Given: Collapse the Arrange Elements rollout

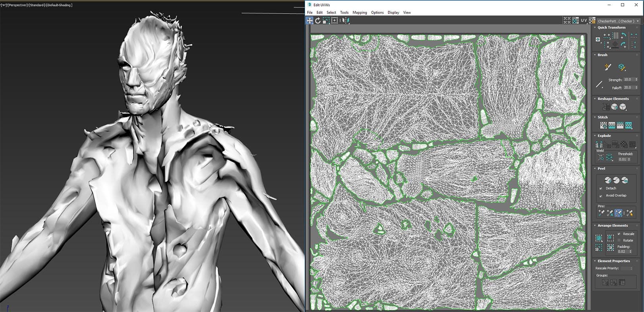Looking at the screenshot, I should click(x=595, y=225).
